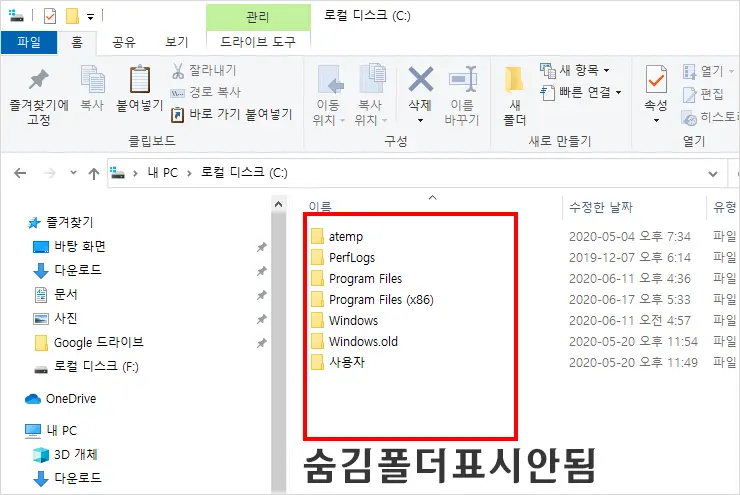Click the forward navigation arrow
The width and height of the screenshot is (740, 495).
[49, 174]
